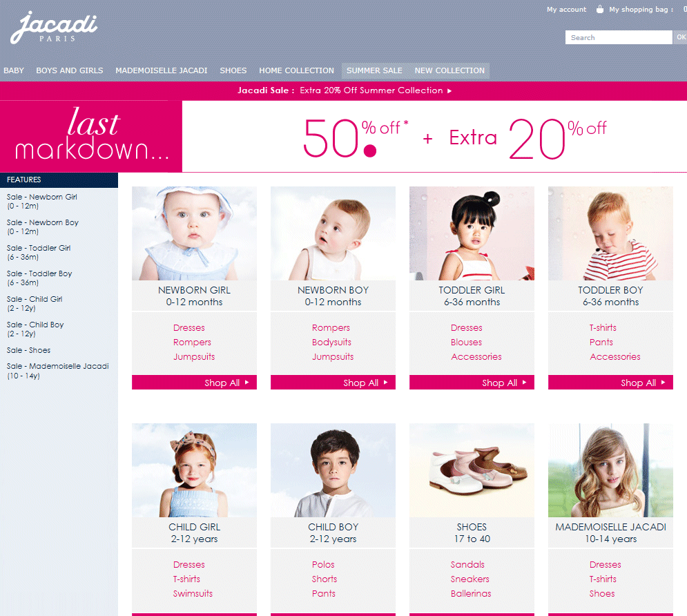
Task: Open the SUMMER SALE tab
Action: (x=374, y=70)
